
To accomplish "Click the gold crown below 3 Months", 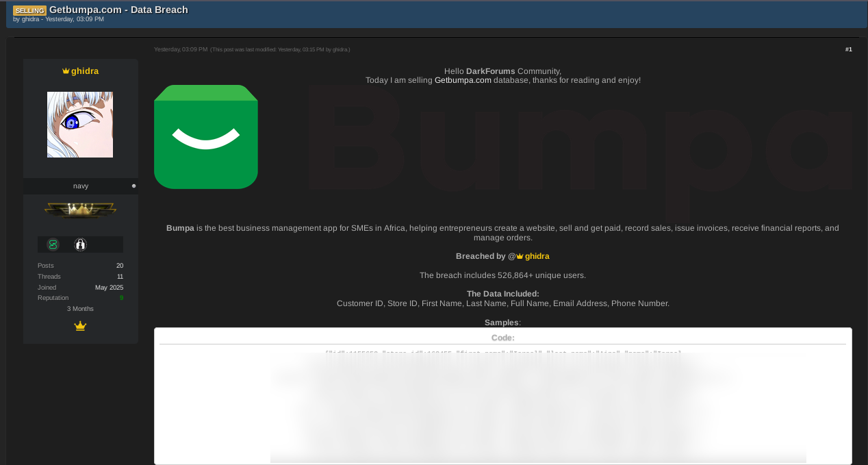I will pyautogui.click(x=80, y=326).
